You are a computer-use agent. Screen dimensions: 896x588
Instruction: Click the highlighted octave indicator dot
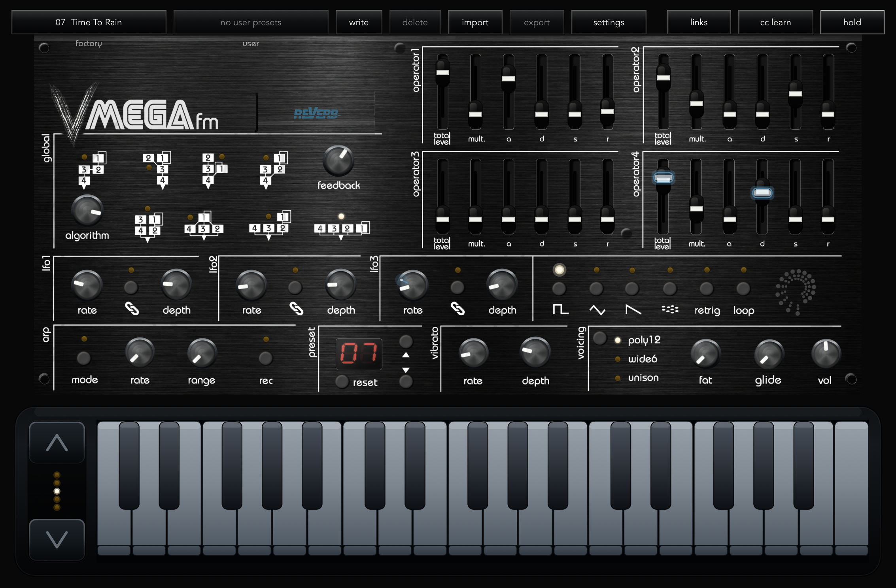point(57,491)
